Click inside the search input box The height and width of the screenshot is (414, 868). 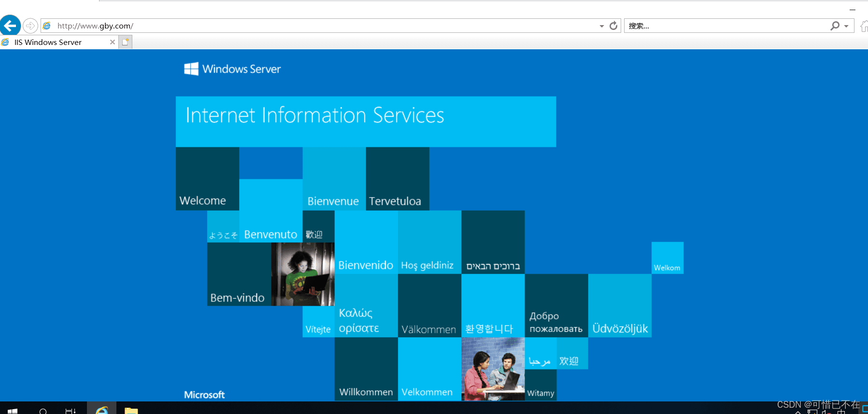727,26
